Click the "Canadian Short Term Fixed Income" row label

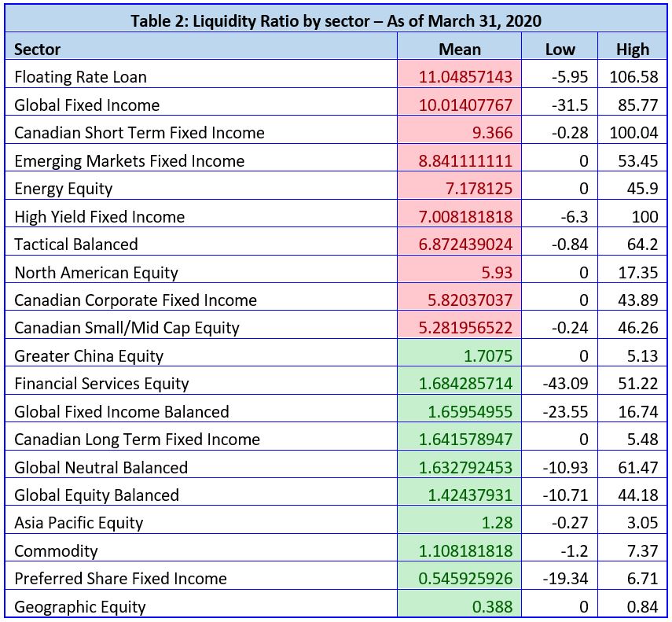pos(139,133)
